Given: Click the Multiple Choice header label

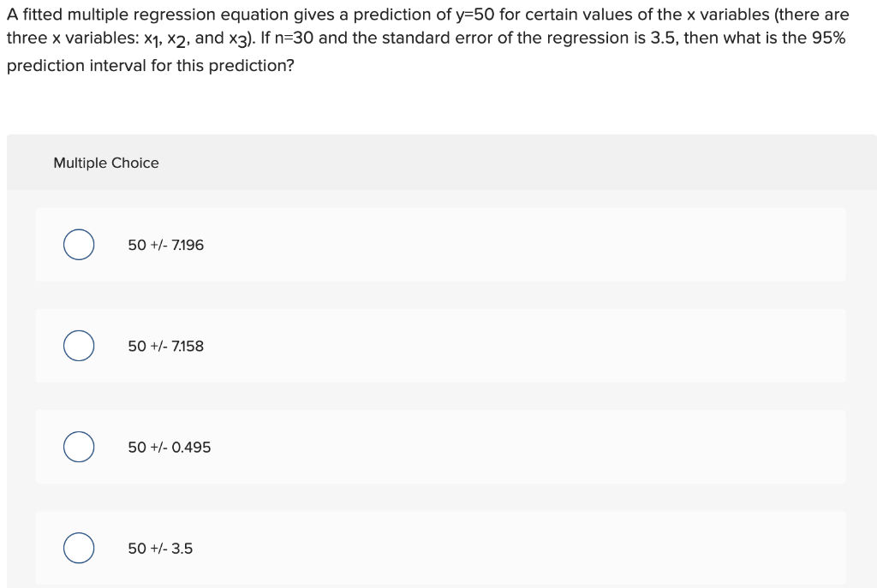Looking at the screenshot, I should [105, 163].
